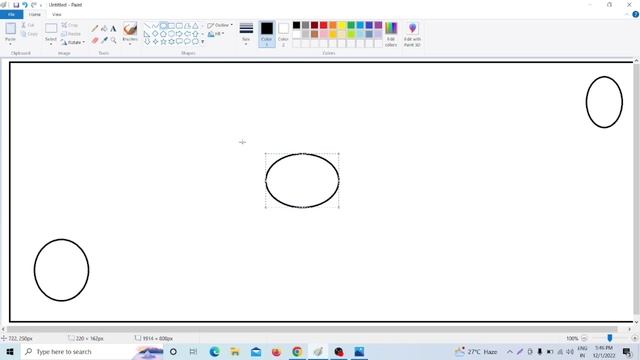
Task: Choose the Pentagon shape
Action: [163, 34]
